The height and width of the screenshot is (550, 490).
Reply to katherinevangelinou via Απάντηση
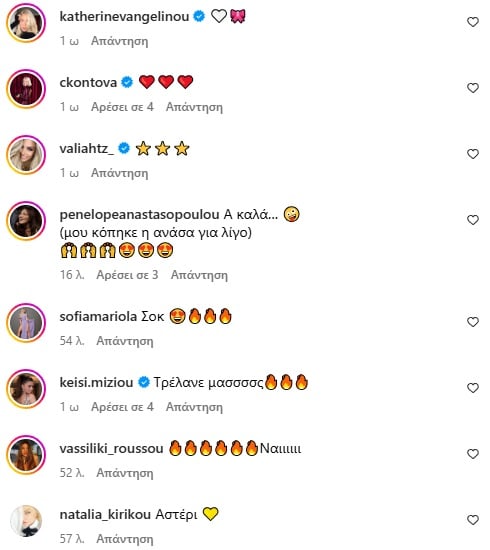point(120,41)
